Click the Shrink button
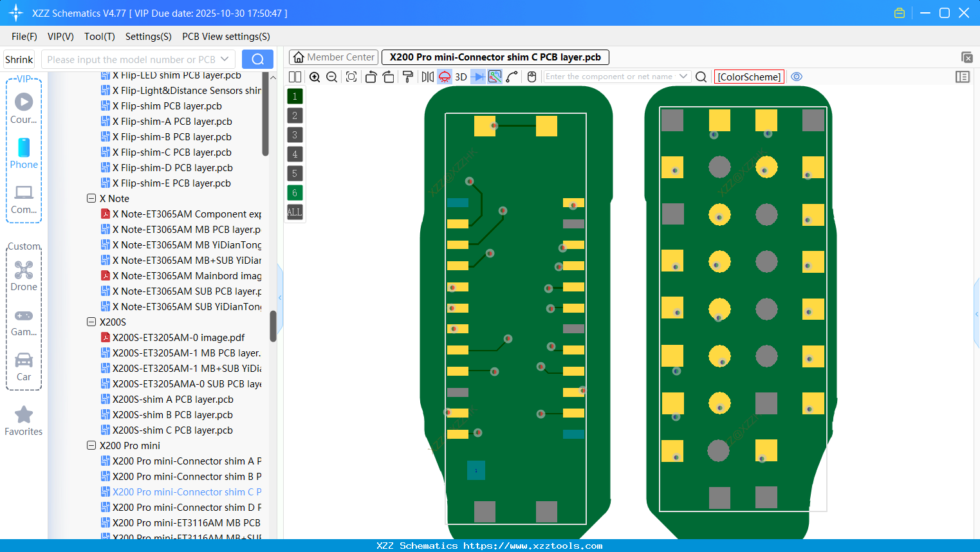980x552 pixels. pos(19,59)
